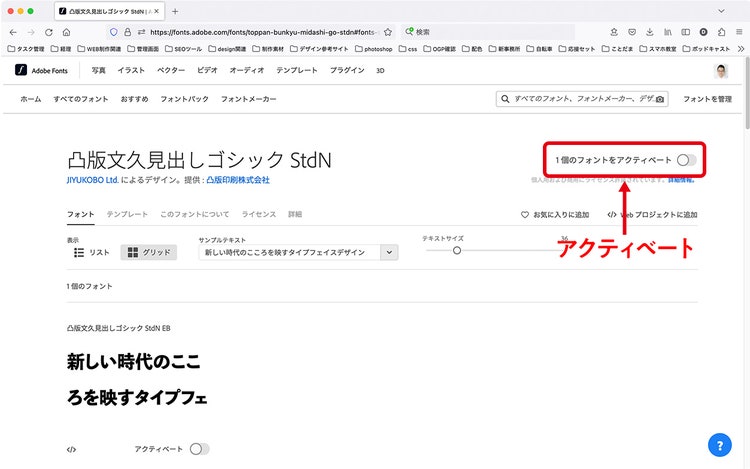Open おすすめ link
Image resolution: width=750 pixels, height=469 pixels.
[134, 99]
